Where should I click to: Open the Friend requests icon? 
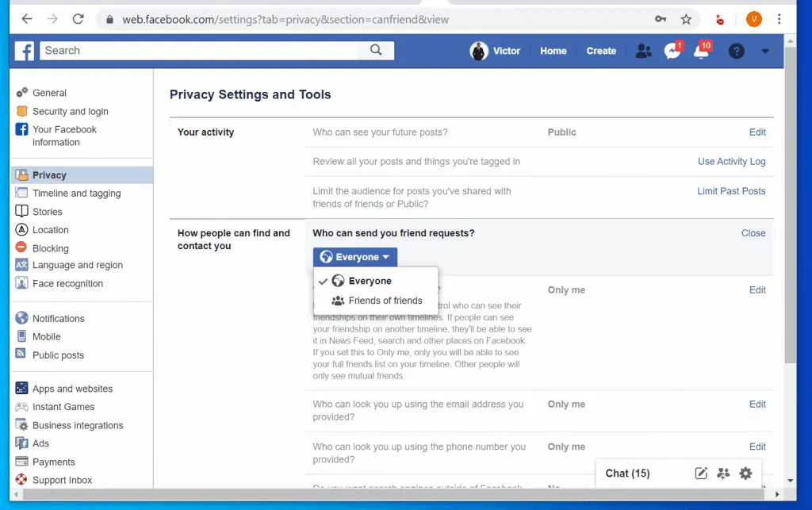point(643,51)
